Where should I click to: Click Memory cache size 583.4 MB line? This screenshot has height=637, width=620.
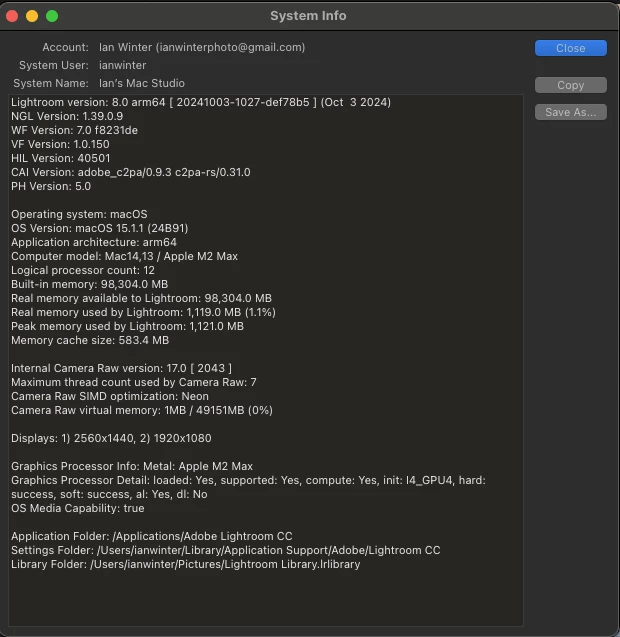(x=90, y=340)
